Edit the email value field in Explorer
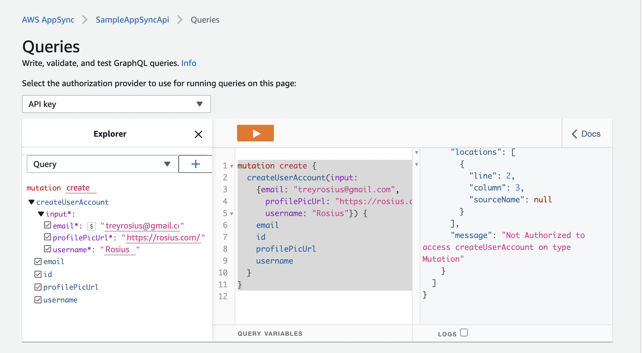This screenshot has height=353, width=644. click(142, 226)
